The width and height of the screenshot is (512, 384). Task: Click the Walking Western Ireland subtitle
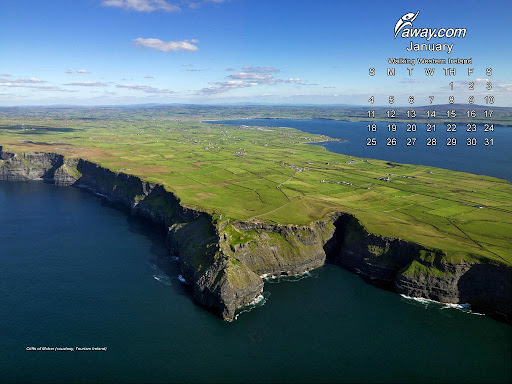(x=430, y=61)
